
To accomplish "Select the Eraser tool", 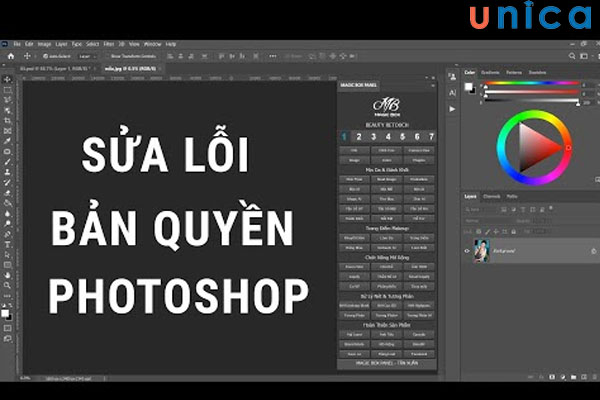I will click(x=7, y=193).
